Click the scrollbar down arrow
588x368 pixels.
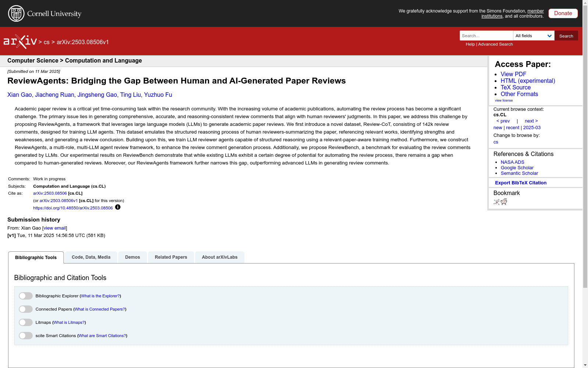pyautogui.click(x=585, y=365)
